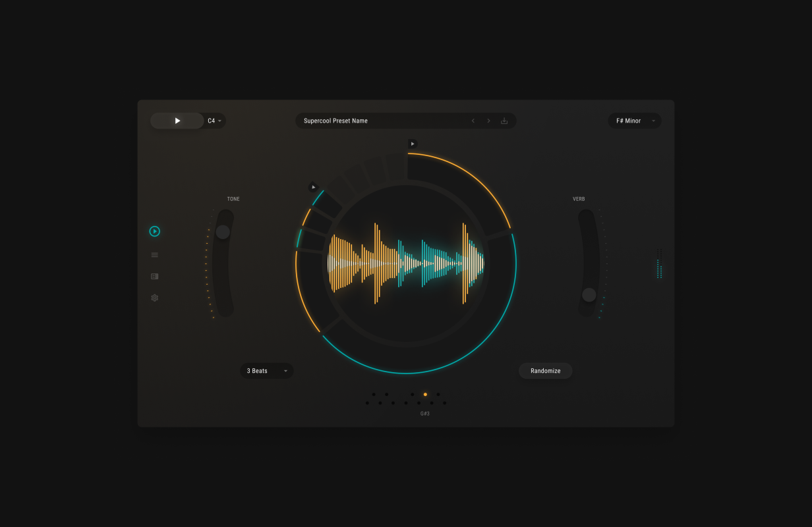Image resolution: width=812 pixels, height=527 pixels.
Task: Open the browser panel sidebar icon
Action: coord(155,277)
